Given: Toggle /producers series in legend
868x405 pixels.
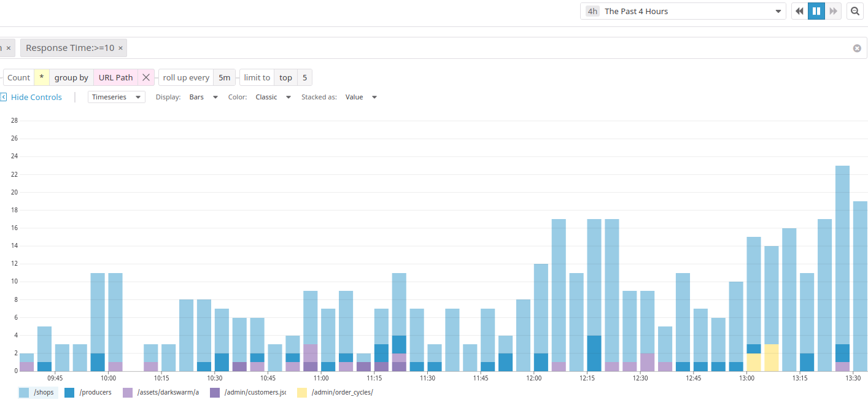Looking at the screenshot, I should click(x=88, y=392).
